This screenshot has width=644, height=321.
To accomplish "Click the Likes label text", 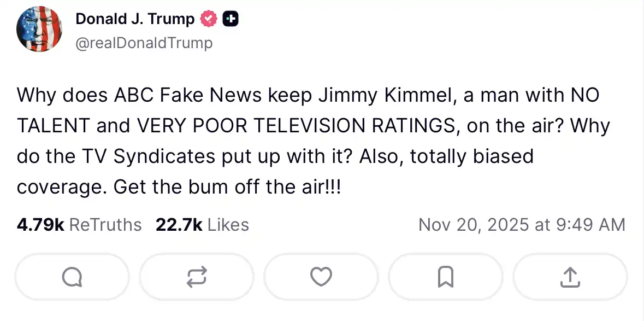I will click(x=228, y=225).
